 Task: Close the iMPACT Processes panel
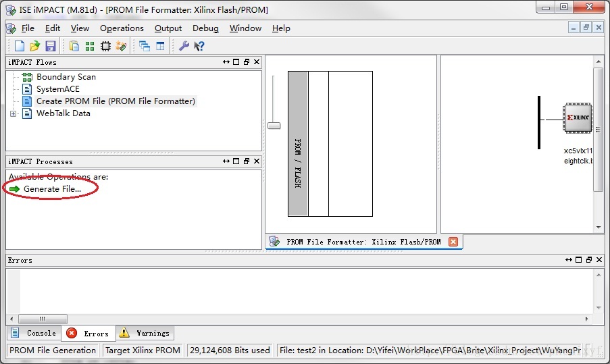tap(257, 161)
